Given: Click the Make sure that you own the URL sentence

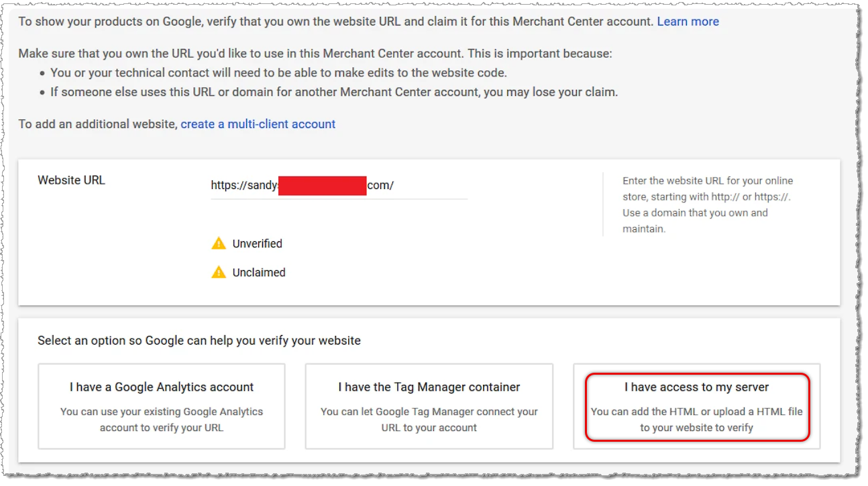Looking at the screenshot, I should pos(315,54).
